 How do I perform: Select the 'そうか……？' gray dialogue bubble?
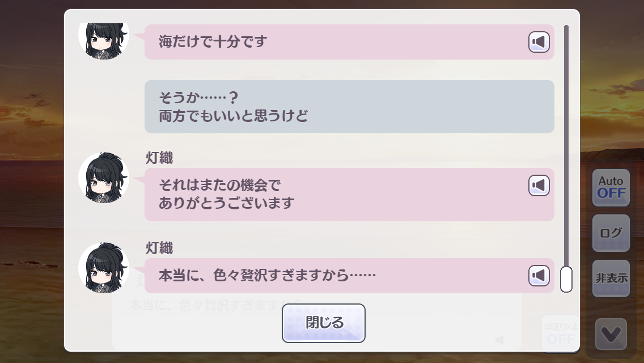pos(349,107)
